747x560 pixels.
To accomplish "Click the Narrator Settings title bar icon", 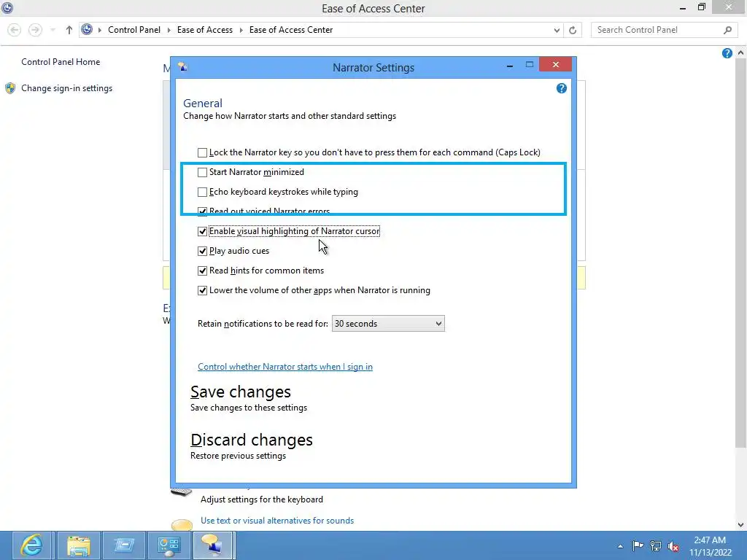I will coord(182,67).
